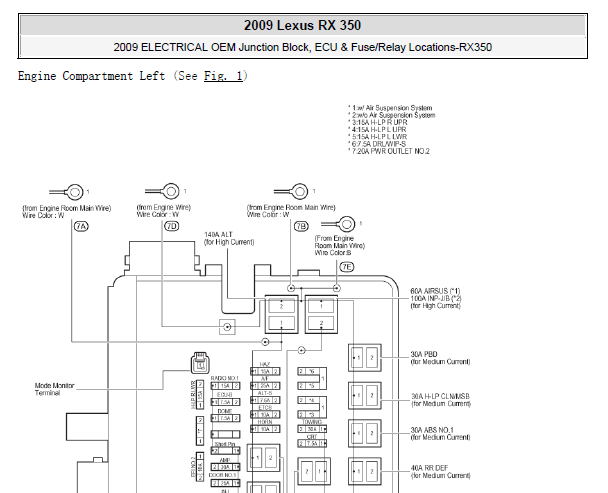Click the '30A ABS NO.1' label

[432, 430]
